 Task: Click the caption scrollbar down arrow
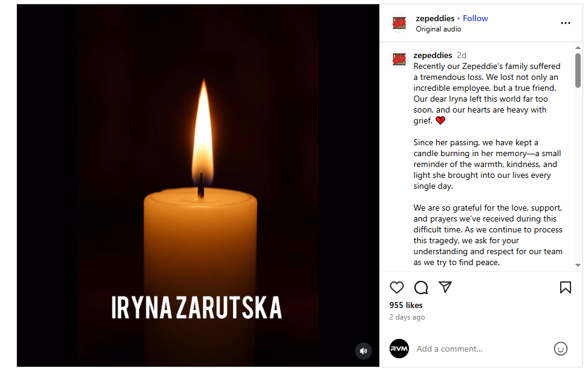click(578, 265)
